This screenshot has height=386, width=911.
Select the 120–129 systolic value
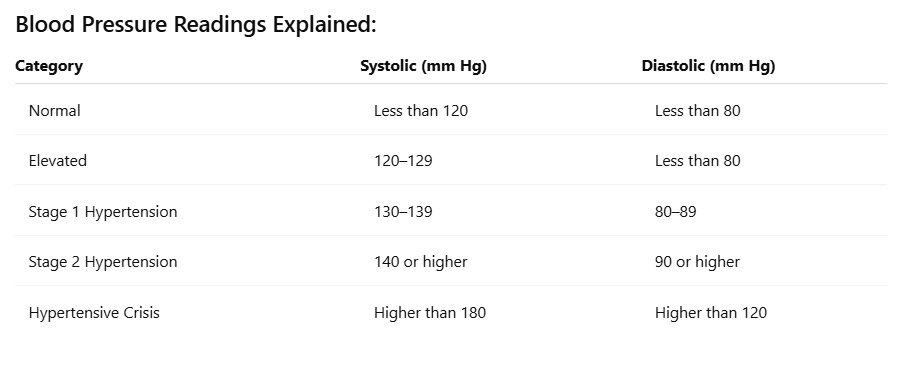[403, 160]
